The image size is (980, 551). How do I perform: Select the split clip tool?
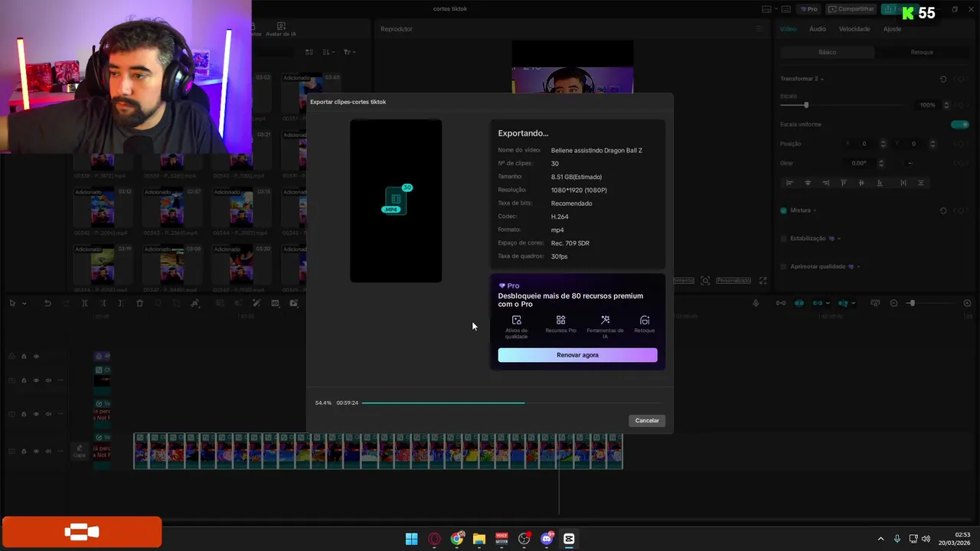tap(84, 303)
